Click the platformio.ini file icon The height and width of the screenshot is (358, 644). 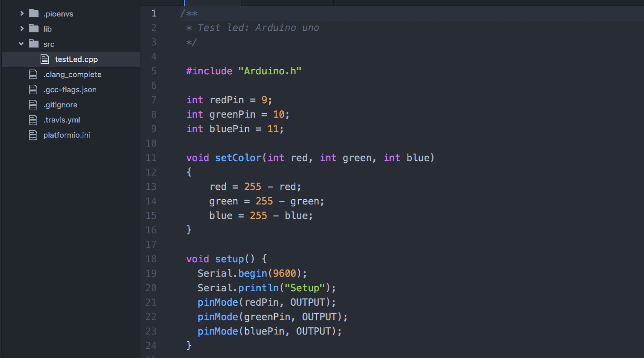[33, 135]
